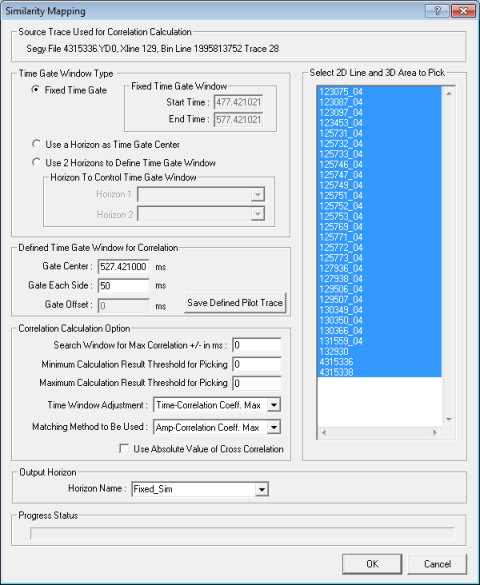Choose Use a Horizon as Time Gate Center

[36, 144]
